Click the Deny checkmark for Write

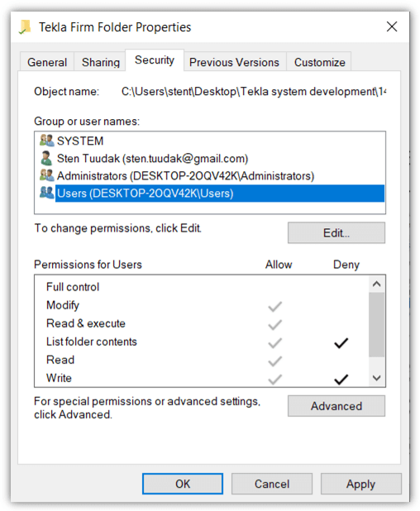(341, 380)
